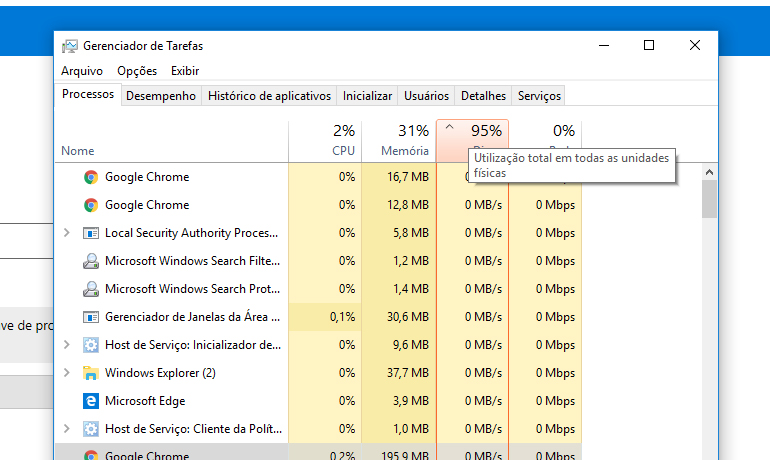Image resolution: width=770 pixels, height=460 pixels.
Task: Switch to the Desempenho tab
Action: (161, 96)
